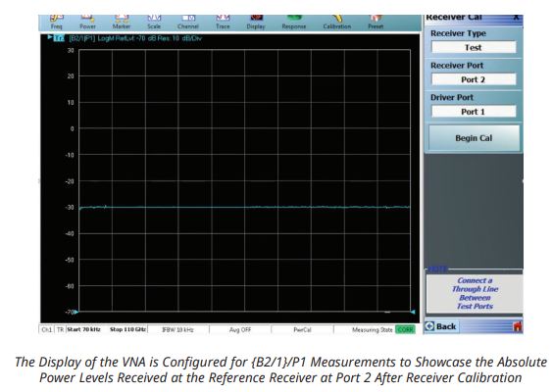Open the Response toolbar icon

[294, 23]
